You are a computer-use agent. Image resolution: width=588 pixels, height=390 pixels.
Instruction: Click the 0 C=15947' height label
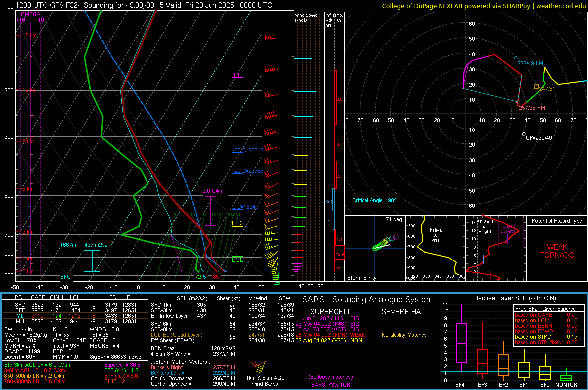point(246,207)
